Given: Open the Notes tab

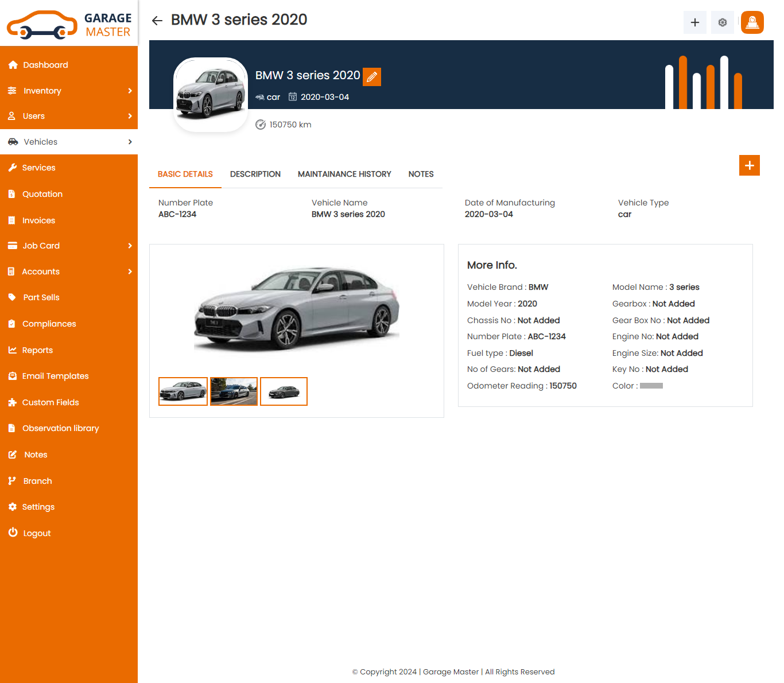Looking at the screenshot, I should [x=421, y=174].
